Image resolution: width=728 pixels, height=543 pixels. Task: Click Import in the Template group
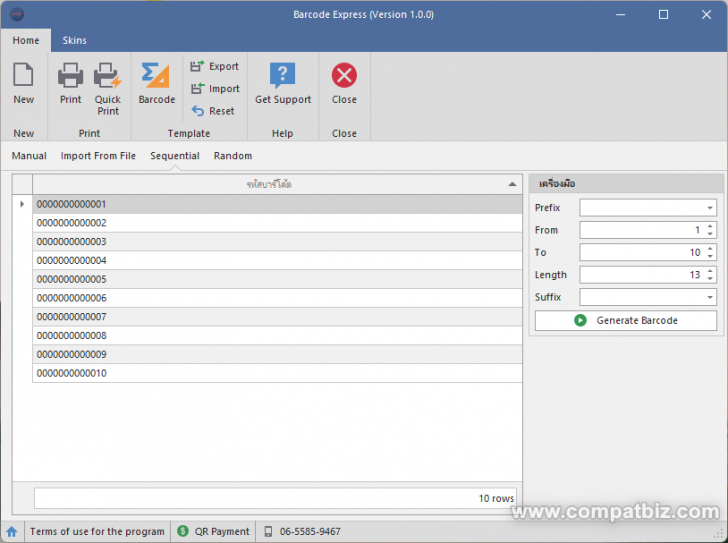pos(215,89)
